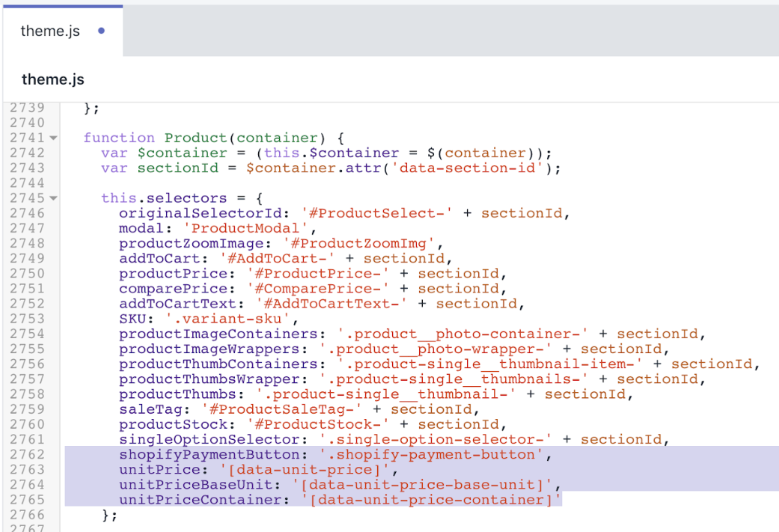Click the function keyword before Product
Viewport: 779px width, 532px height.
tap(119, 138)
